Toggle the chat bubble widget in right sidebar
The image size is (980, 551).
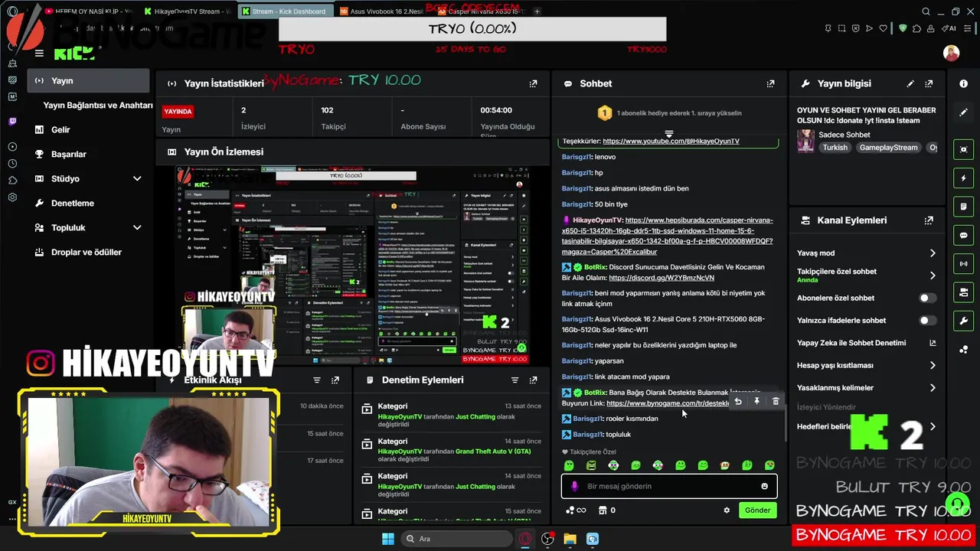[963, 235]
